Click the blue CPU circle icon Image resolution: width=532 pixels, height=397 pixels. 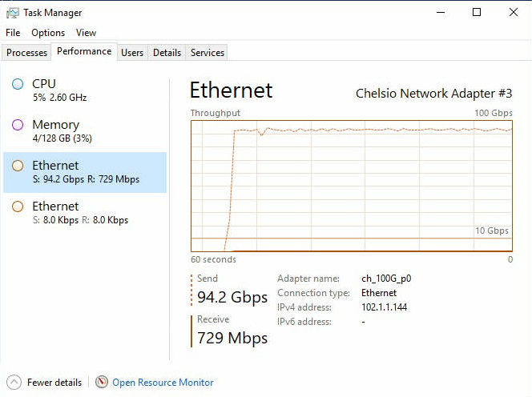point(18,84)
